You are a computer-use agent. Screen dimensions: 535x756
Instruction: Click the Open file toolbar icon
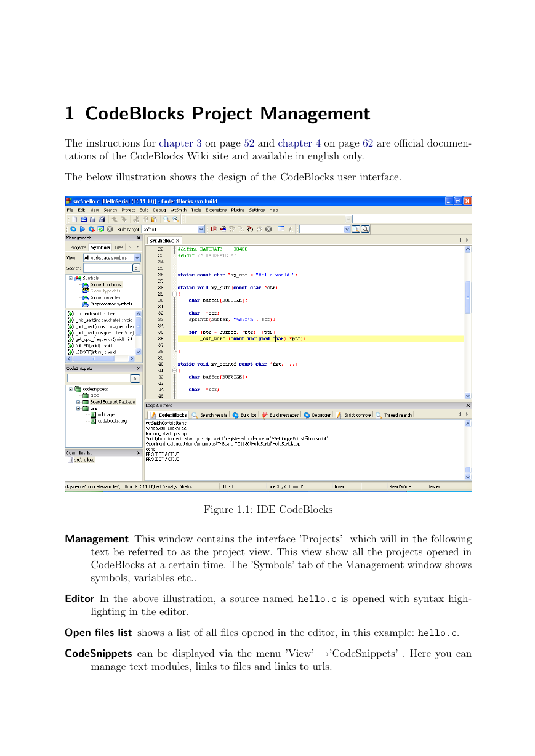[84, 219]
